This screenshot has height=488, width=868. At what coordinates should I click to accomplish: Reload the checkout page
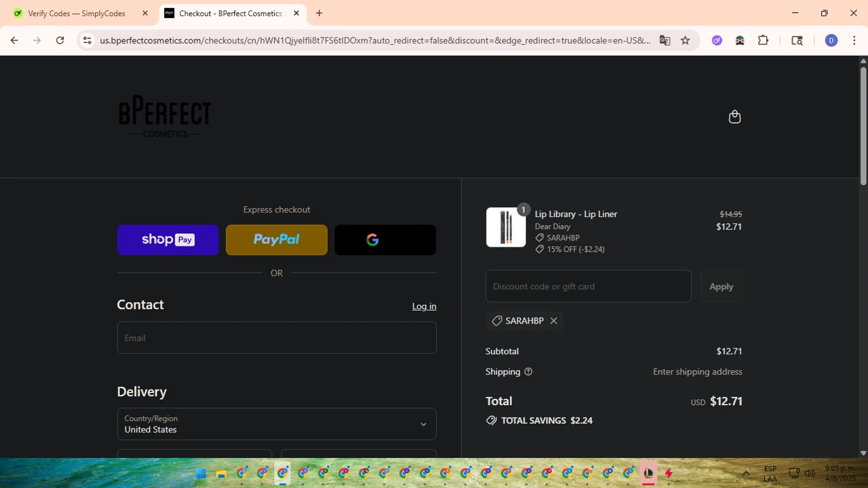click(x=60, y=41)
